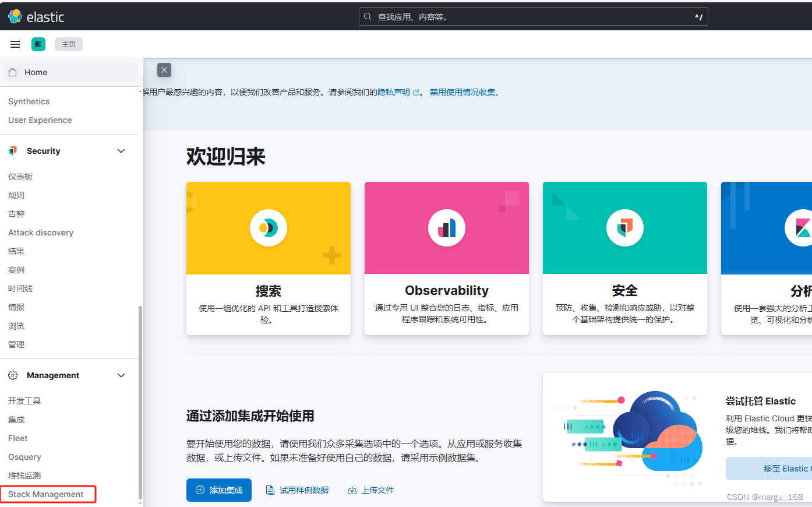This screenshot has height=507, width=812.
Task: Click the Observability bar chart icon
Action: (447, 227)
